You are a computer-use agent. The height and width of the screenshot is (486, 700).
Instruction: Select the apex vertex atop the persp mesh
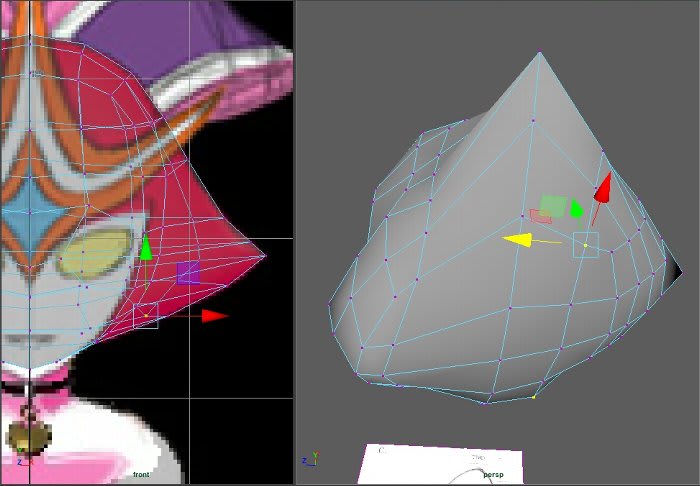click(x=540, y=52)
